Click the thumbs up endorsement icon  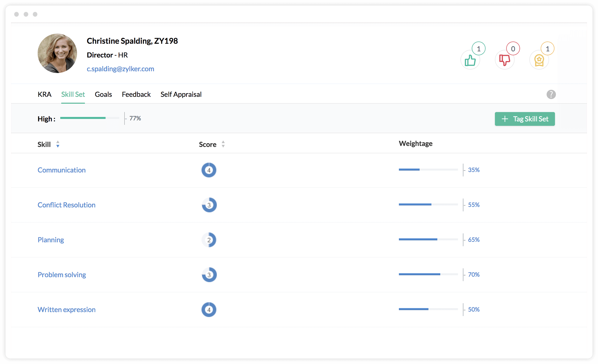[470, 60]
